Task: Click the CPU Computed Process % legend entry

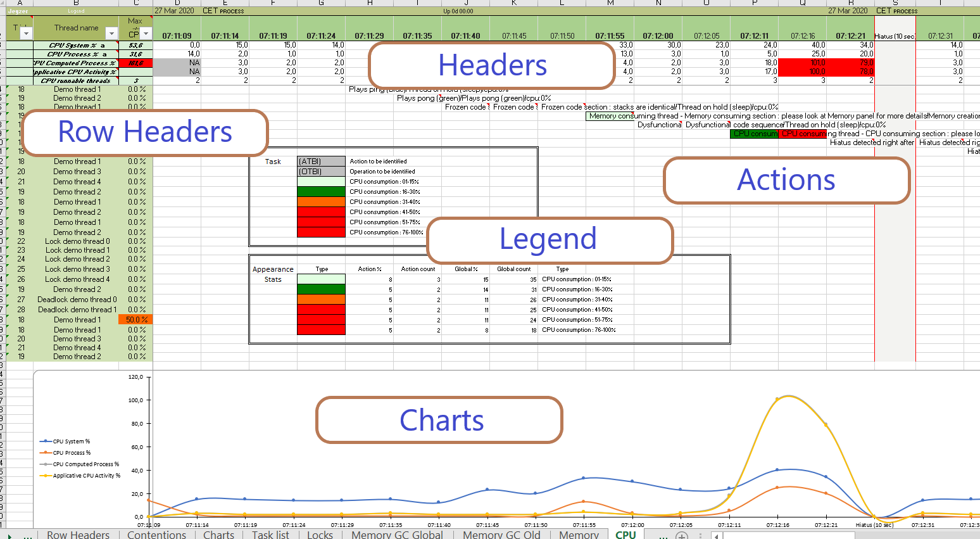Action: (x=85, y=464)
